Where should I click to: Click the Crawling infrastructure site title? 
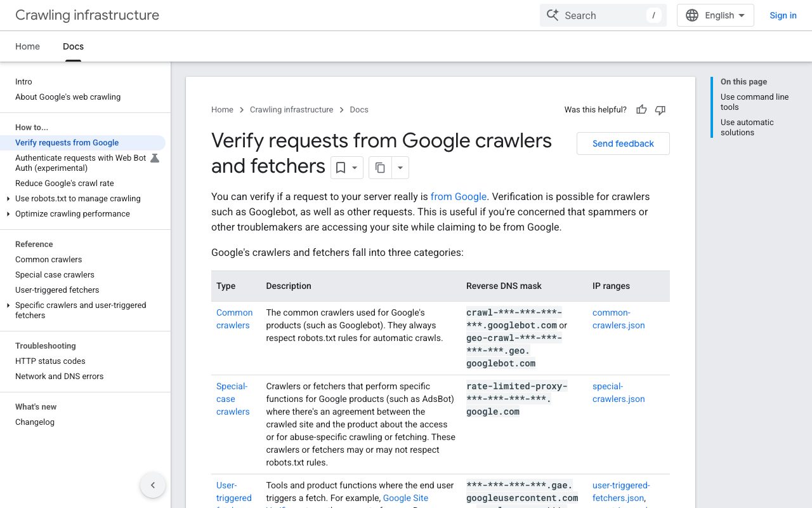click(87, 15)
